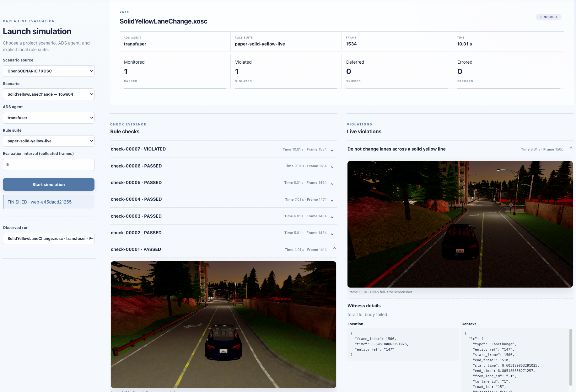Click the check-00003 · PASSED label
Screen dimensions: 576x392
pyautogui.click(x=136, y=216)
